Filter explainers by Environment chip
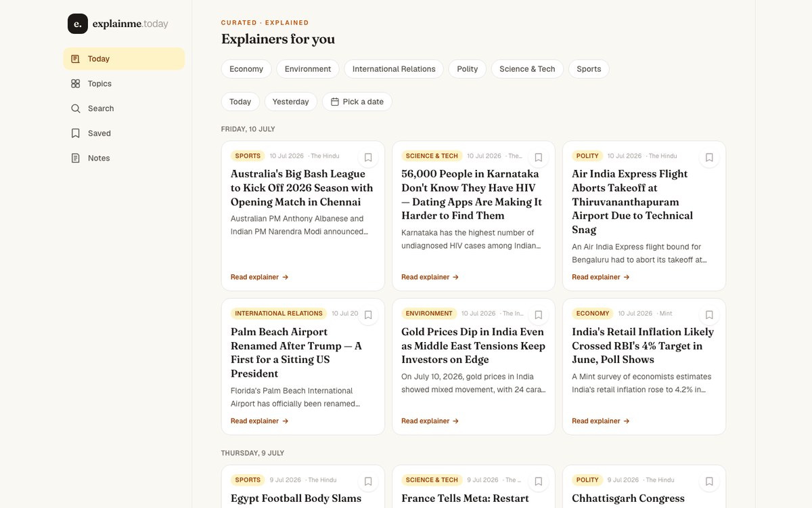 [308, 69]
